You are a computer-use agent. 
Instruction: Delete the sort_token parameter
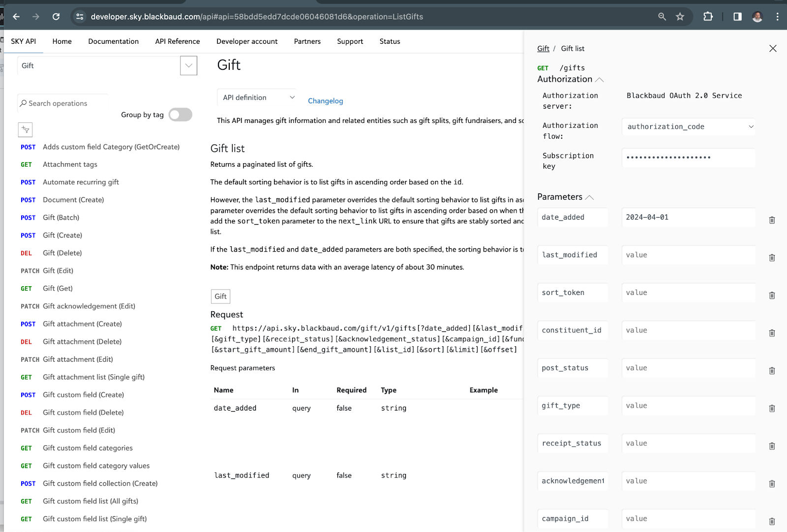click(x=772, y=296)
